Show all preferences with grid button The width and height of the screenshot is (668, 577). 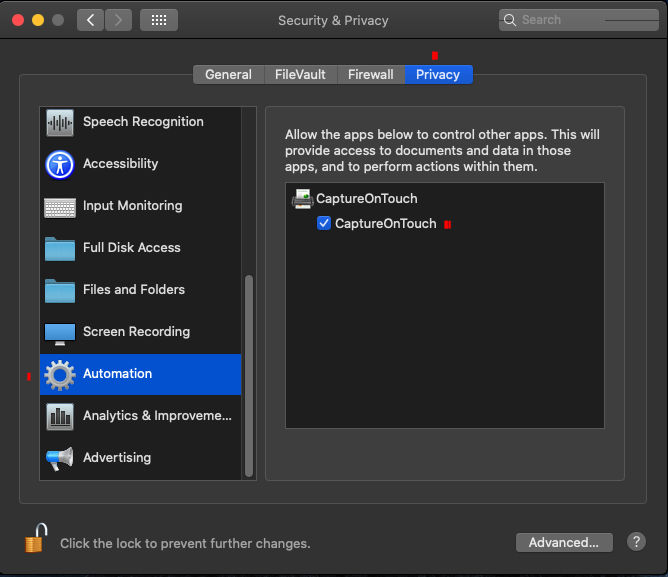(x=158, y=20)
